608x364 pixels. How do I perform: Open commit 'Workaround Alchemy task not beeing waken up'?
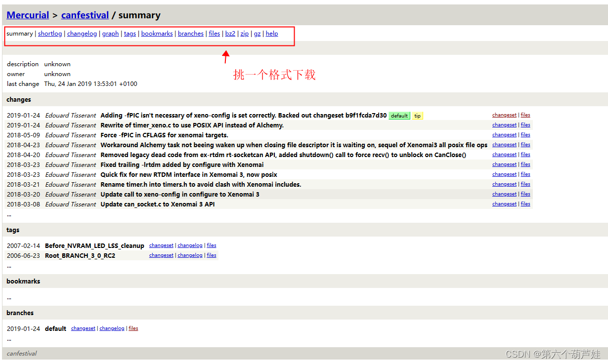(x=294, y=145)
